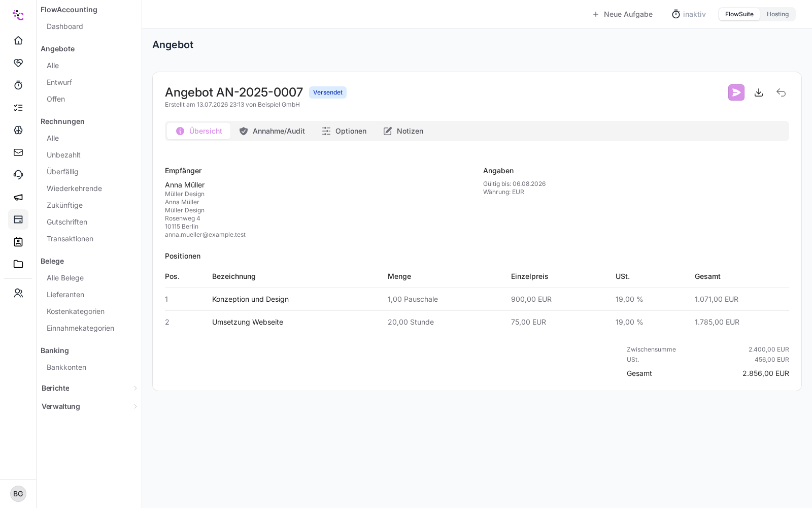Open the checklist tasks icon in the rail
This screenshot has width=812, height=508.
tap(18, 108)
